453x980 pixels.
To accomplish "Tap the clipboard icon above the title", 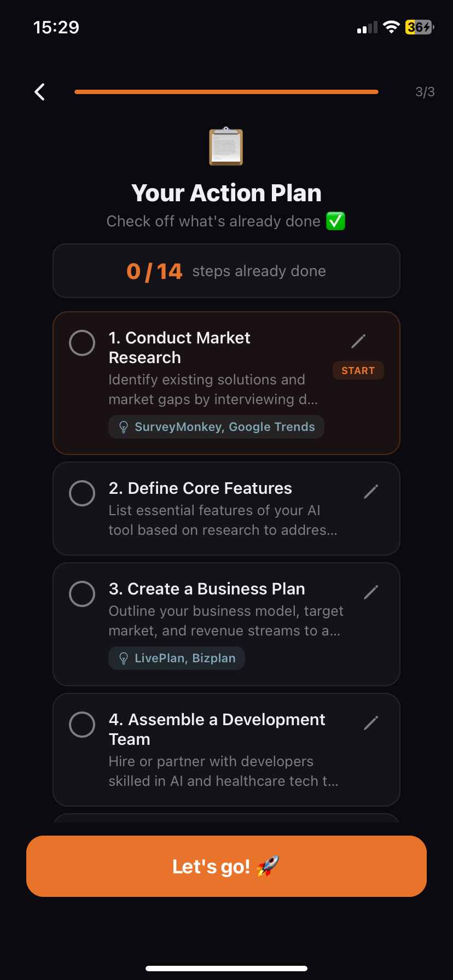I will pyautogui.click(x=226, y=147).
